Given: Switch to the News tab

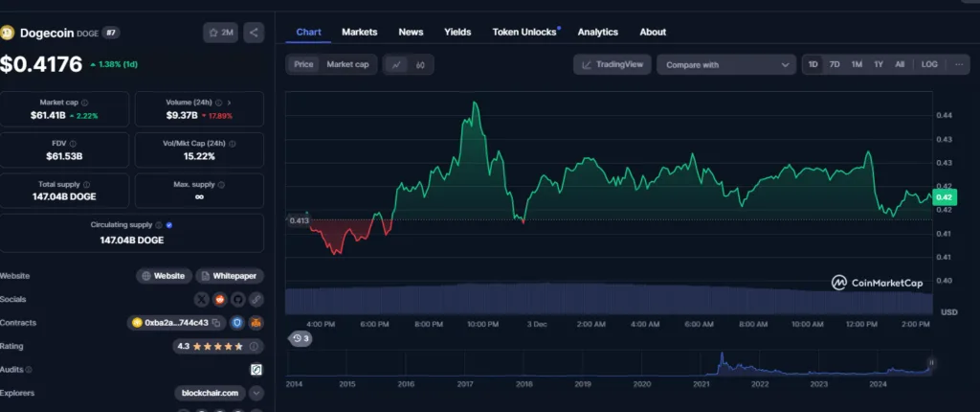Looking at the screenshot, I should click(x=411, y=32).
